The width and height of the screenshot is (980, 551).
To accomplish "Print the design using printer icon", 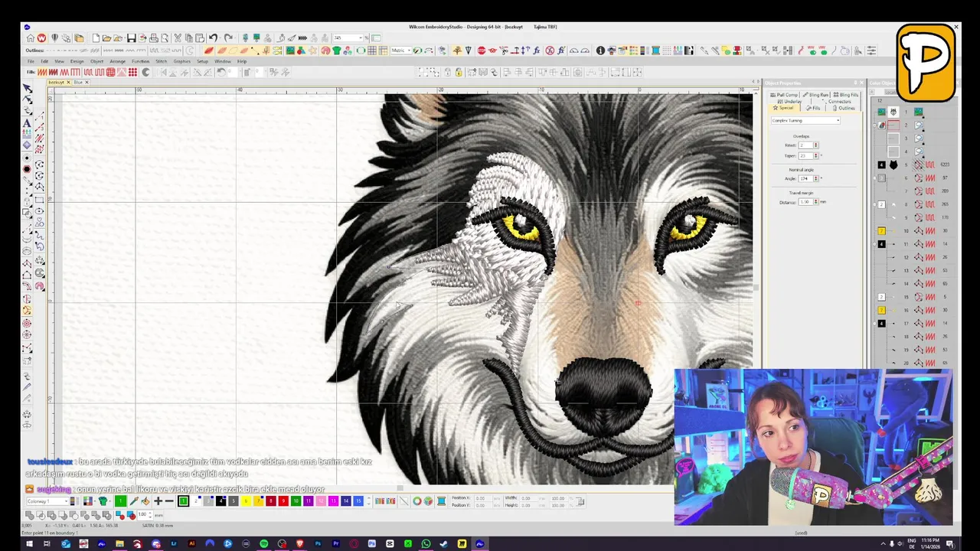I will pyautogui.click(x=153, y=38).
